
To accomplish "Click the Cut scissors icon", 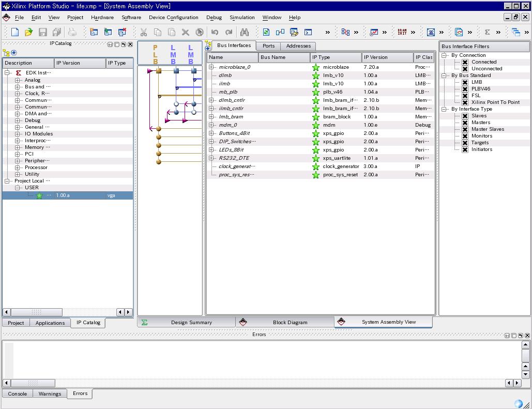I will coord(144,32).
